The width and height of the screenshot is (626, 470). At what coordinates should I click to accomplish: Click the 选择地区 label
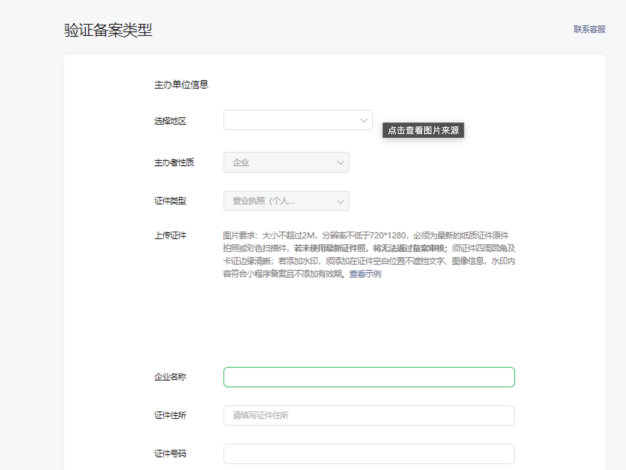(x=170, y=121)
